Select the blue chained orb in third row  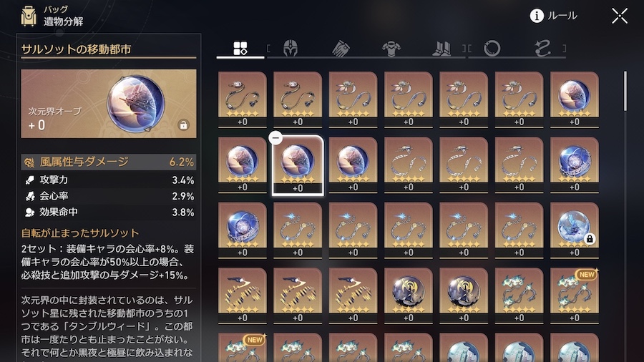243,230
